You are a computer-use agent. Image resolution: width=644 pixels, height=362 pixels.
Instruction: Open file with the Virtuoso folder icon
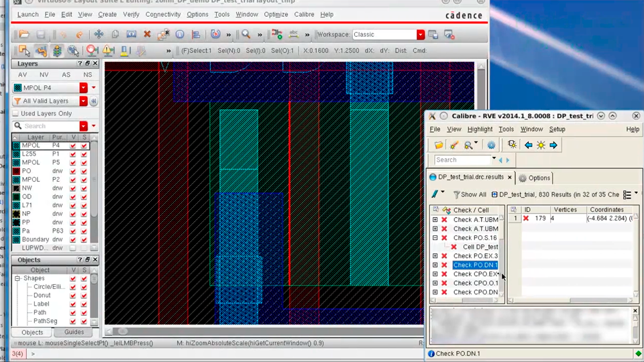tap(24, 34)
